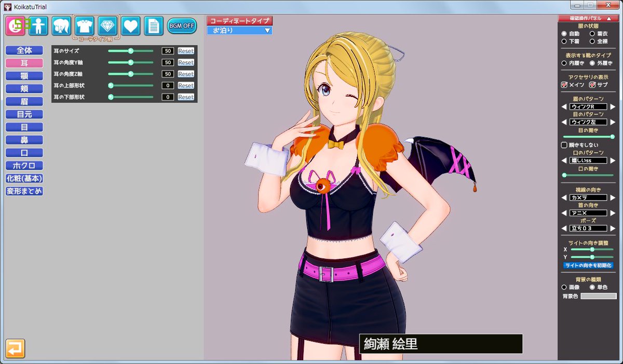Click the 耳の上部形状 value field
Image resolution: width=623 pixels, height=364 pixels.
tap(168, 86)
